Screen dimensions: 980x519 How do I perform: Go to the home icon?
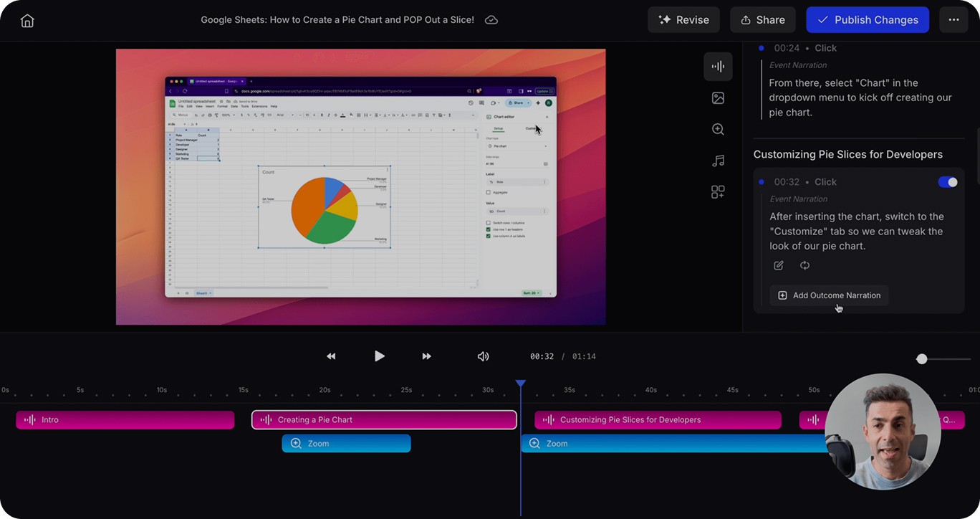(27, 20)
